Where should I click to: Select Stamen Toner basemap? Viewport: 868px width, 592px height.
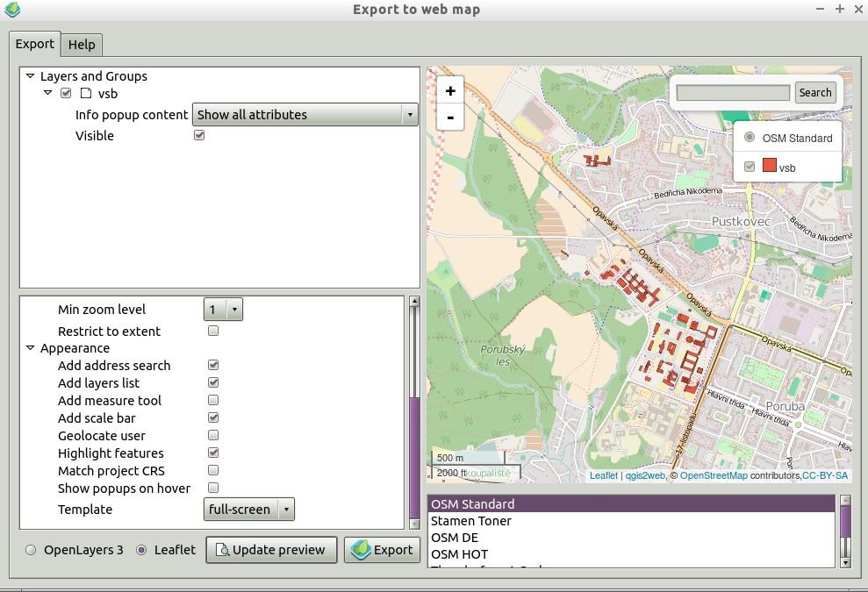pyautogui.click(x=631, y=521)
